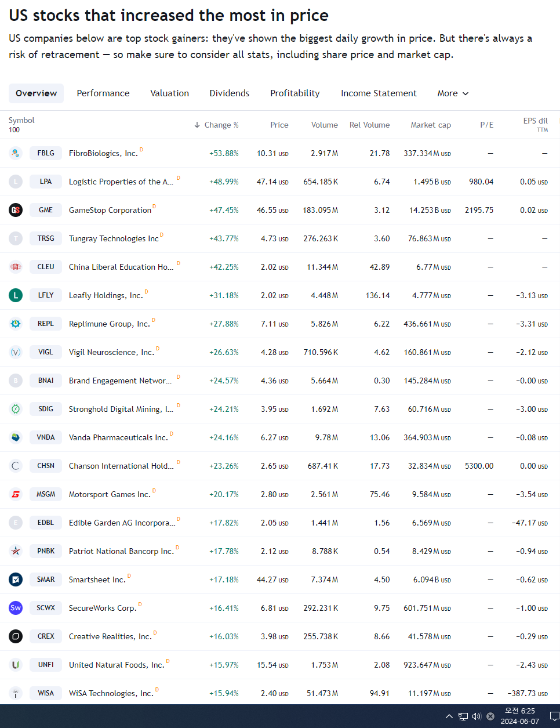Click the Stronghold Digital Mining logo icon
The width and height of the screenshot is (560, 728).
tap(16, 409)
